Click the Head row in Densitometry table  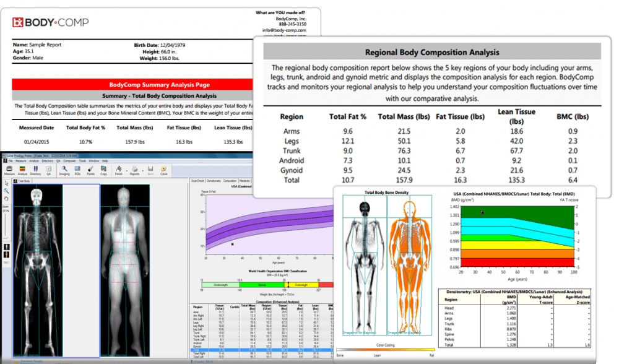[515, 308]
